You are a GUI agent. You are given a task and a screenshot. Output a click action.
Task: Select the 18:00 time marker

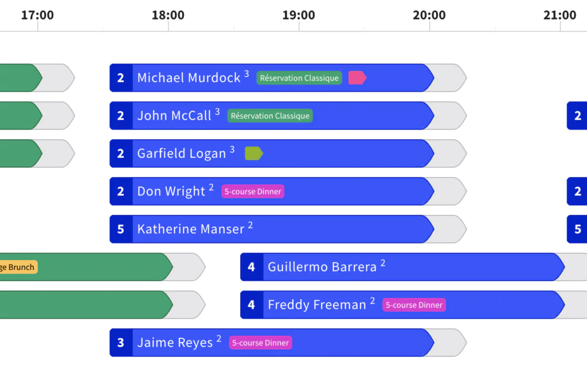[168, 15]
